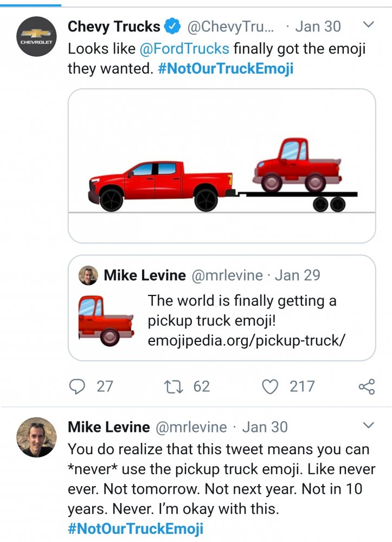Open the Jan 30 timestamp on Chevy tweet
Screen dimensions: 392x542
(x=318, y=26)
